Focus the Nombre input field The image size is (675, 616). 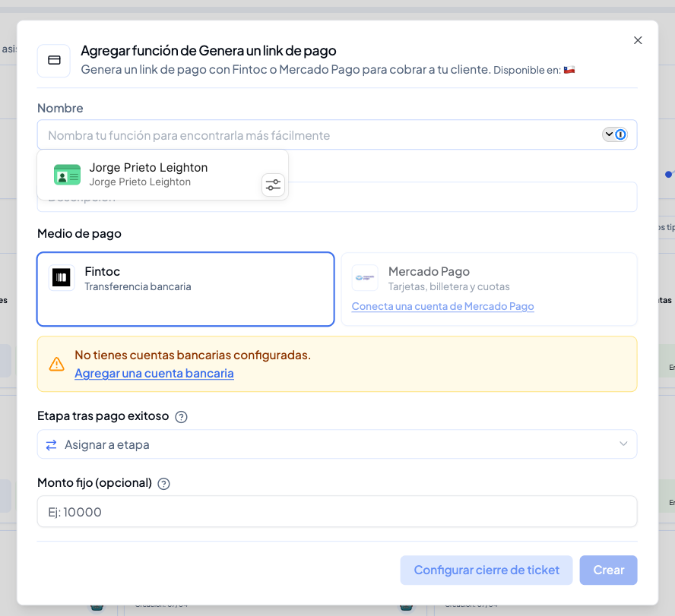337,135
